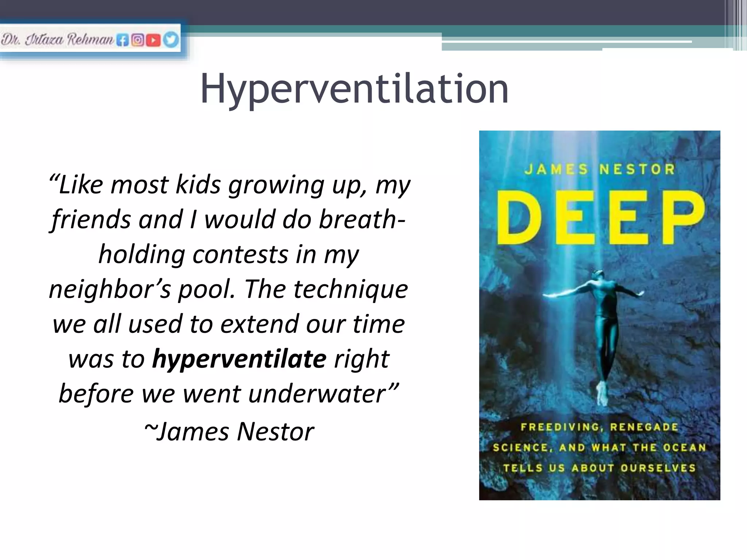Click JAMES NESTOR author name on cover

[600, 169]
